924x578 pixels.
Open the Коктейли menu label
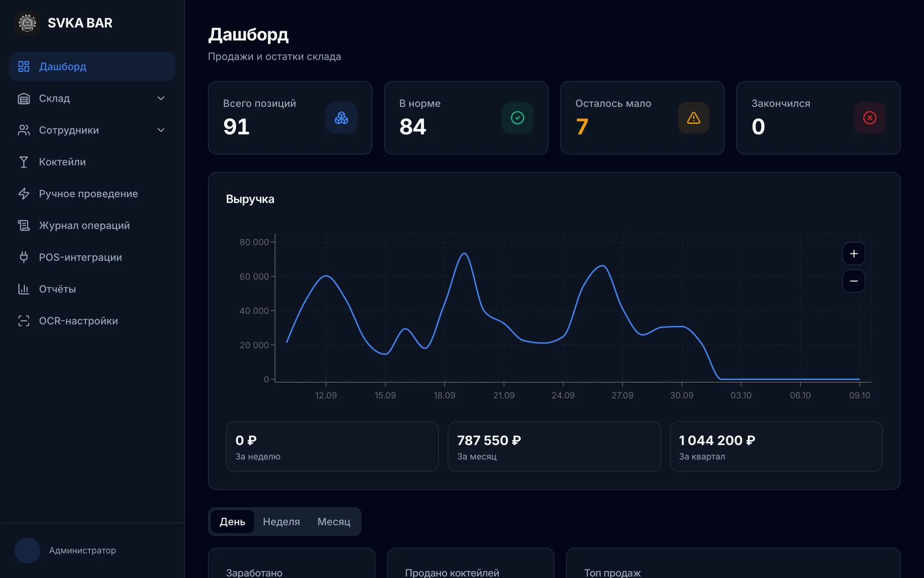pos(62,162)
